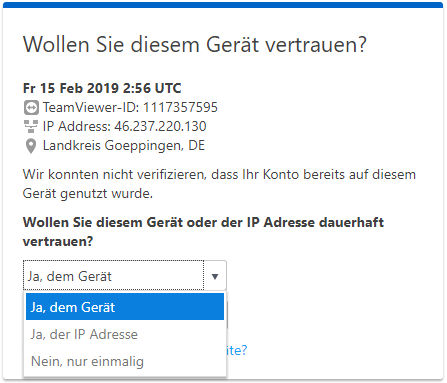Open the partially hidden link ending 'ite?'
The width and height of the screenshot is (447, 383).
(237, 350)
